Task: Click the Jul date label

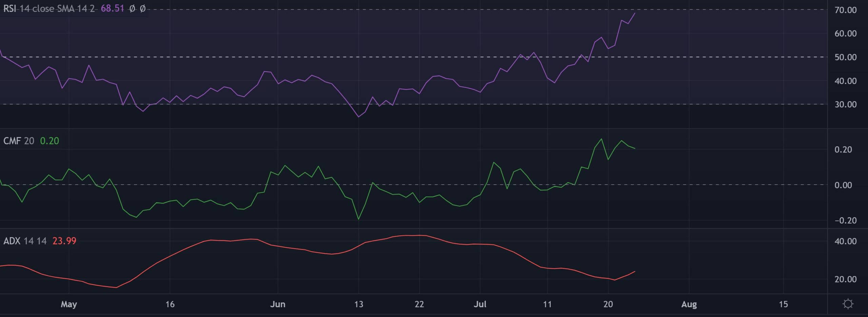Action: 480,304
